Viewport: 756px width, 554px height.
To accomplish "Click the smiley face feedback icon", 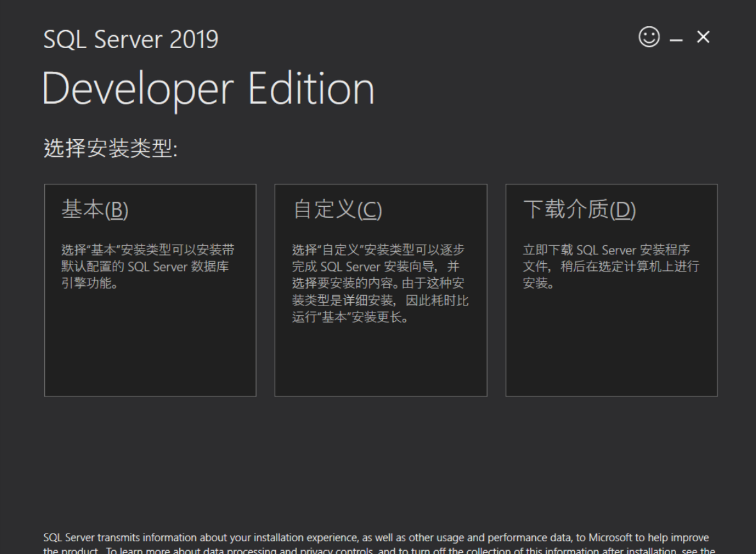I will 649,37.
